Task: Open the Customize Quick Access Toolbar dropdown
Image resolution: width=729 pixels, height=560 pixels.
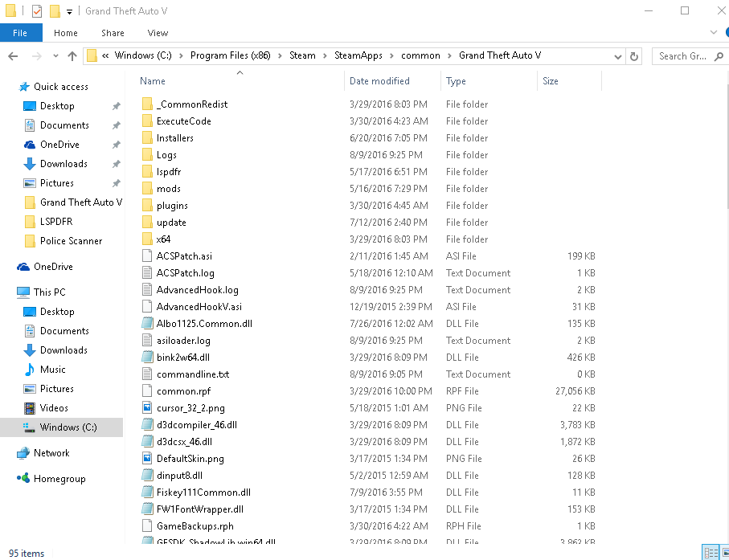Action: [x=69, y=11]
